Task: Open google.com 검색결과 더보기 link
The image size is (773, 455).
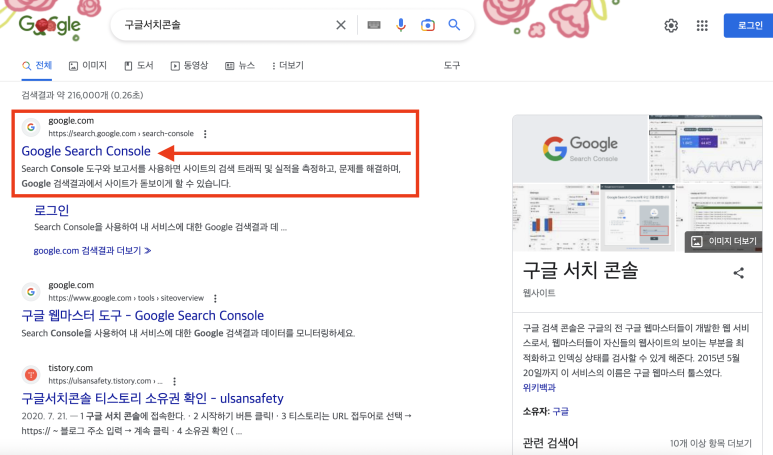Action: pos(92,251)
